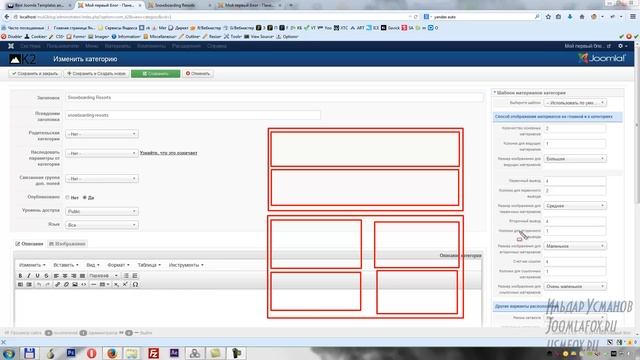
Task: Click the Отменить button
Action: [x=198, y=73]
